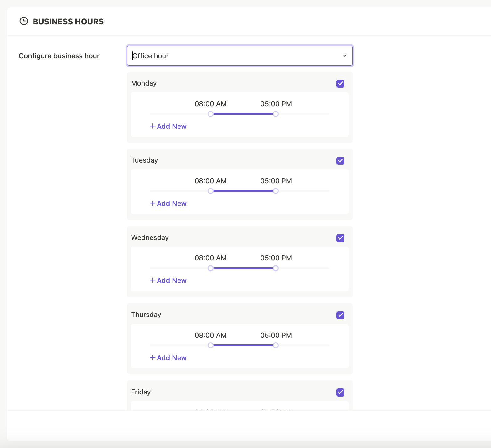Disable Wednesday business hours checkbox

(340, 238)
